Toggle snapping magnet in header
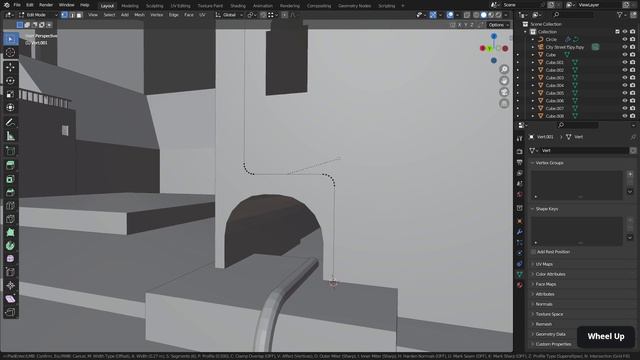Screen dimensions: 640x360 pos(263,15)
